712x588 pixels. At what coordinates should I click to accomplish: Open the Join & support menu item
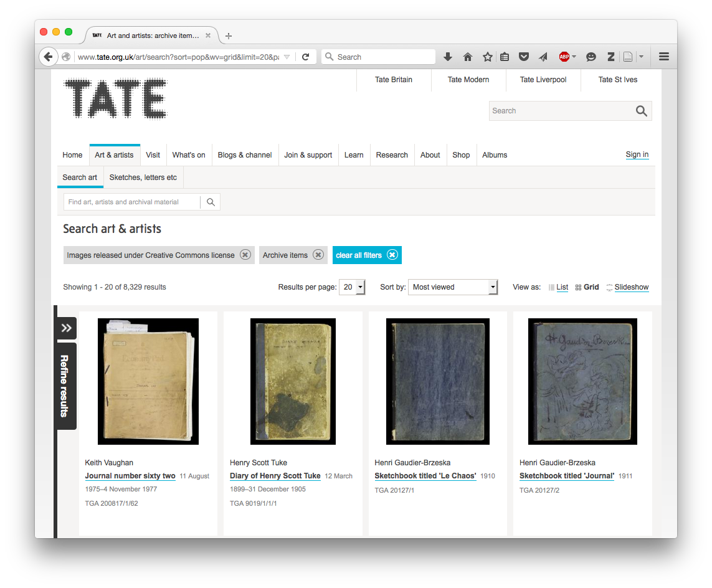[x=308, y=155]
